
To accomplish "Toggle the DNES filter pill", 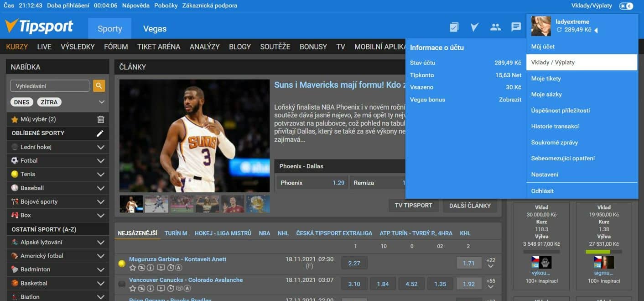I will (21, 102).
